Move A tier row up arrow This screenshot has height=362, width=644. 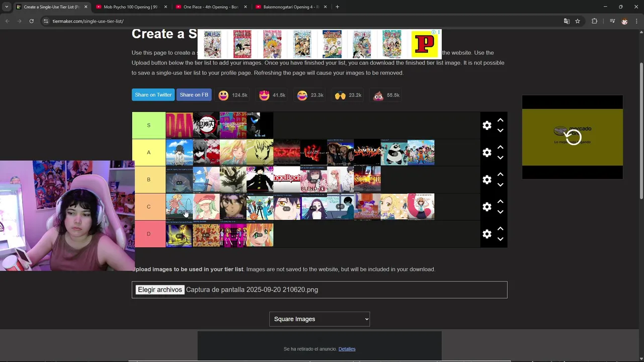pos(500,147)
